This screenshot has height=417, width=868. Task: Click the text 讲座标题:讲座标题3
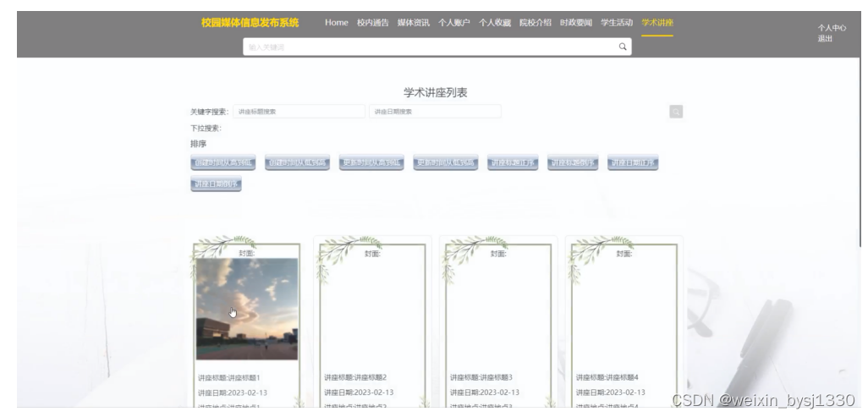click(x=481, y=377)
